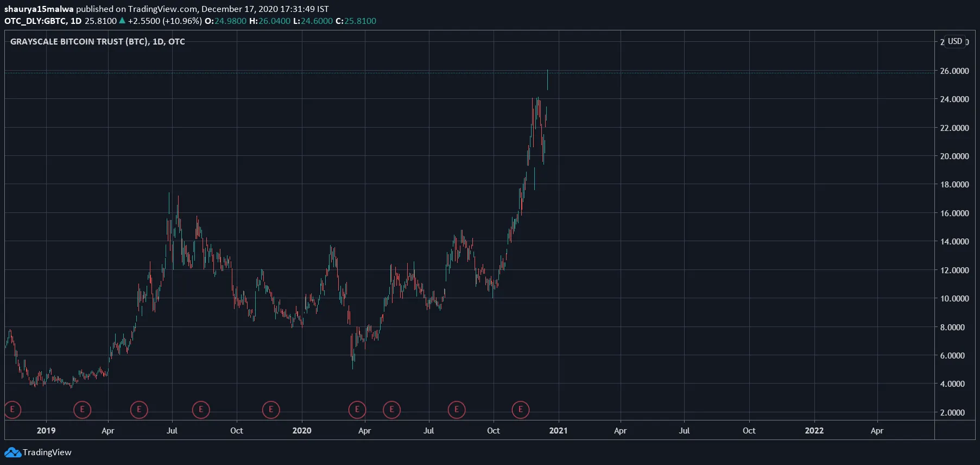This screenshot has height=465, width=980.
Task: Click the TradingView cloud logo icon
Action: (12, 453)
